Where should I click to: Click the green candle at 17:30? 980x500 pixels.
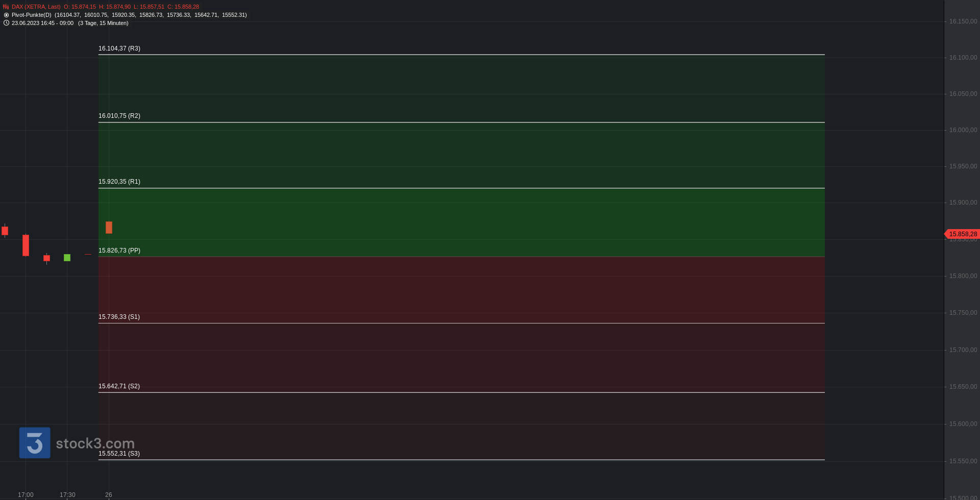67,258
